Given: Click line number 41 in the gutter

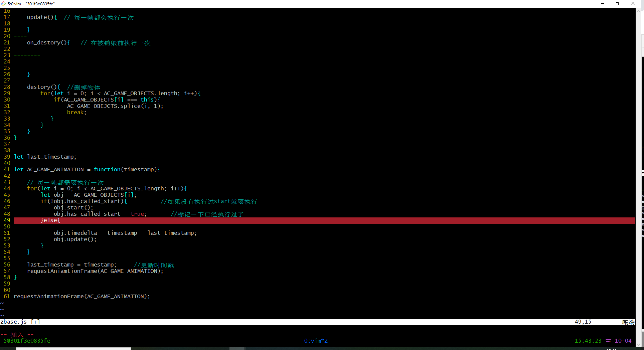Looking at the screenshot, I should click(x=7, y=170).
